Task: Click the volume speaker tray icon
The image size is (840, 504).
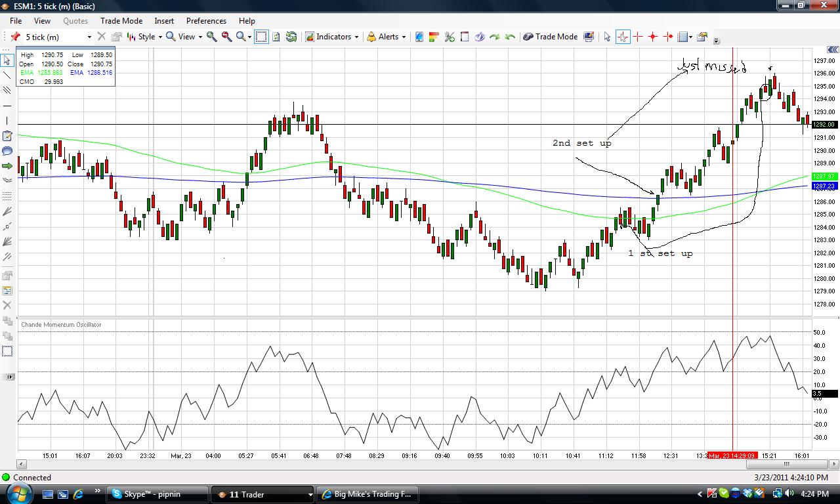Action: point(788,494)
